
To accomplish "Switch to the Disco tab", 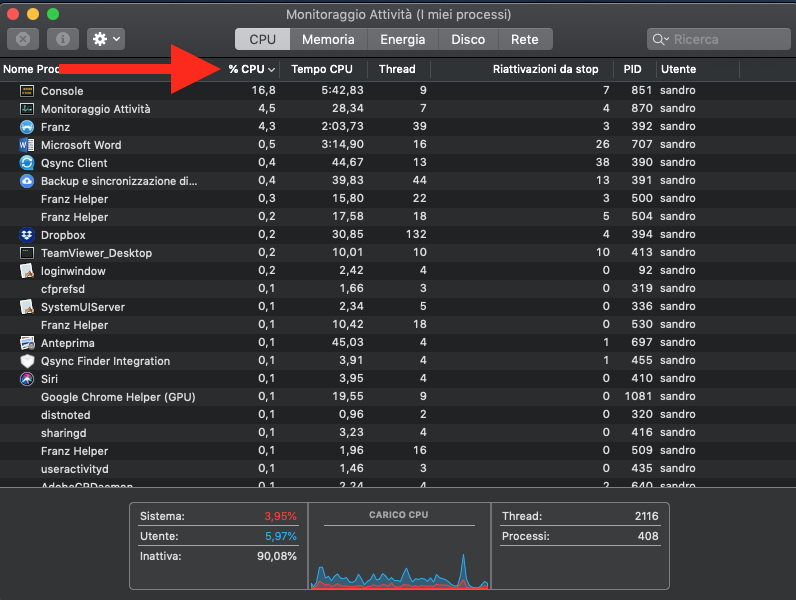I will click(x=468, y=39).
